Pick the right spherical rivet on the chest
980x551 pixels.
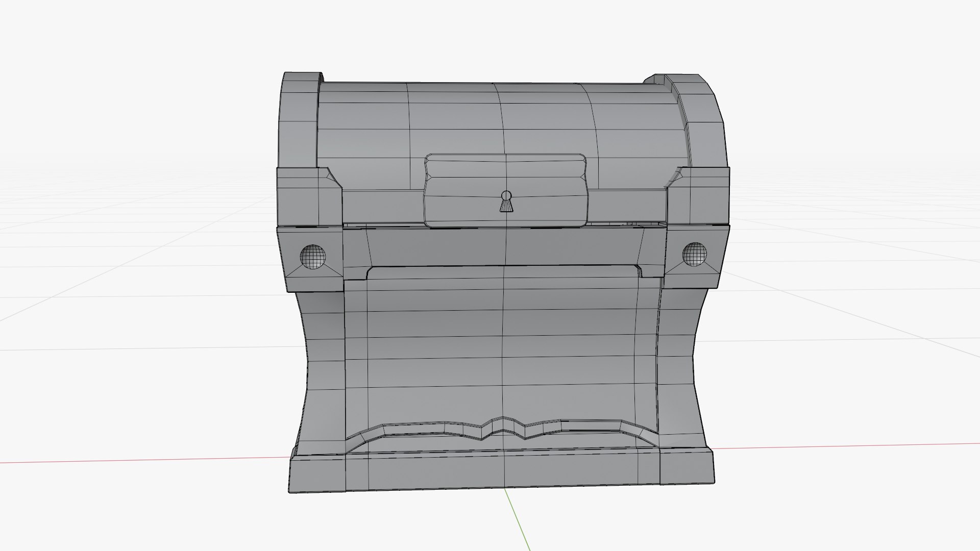[x=695, y=254]
